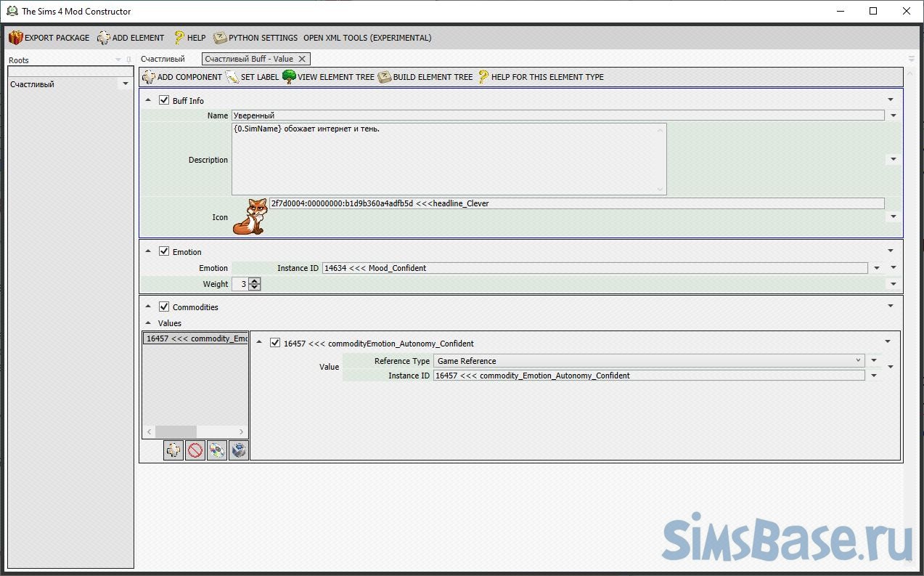The width and height of the screenshot is (924, 576).
Task: Close the Счастливый Buff - Value tab
Action: (x=303, y=59)
